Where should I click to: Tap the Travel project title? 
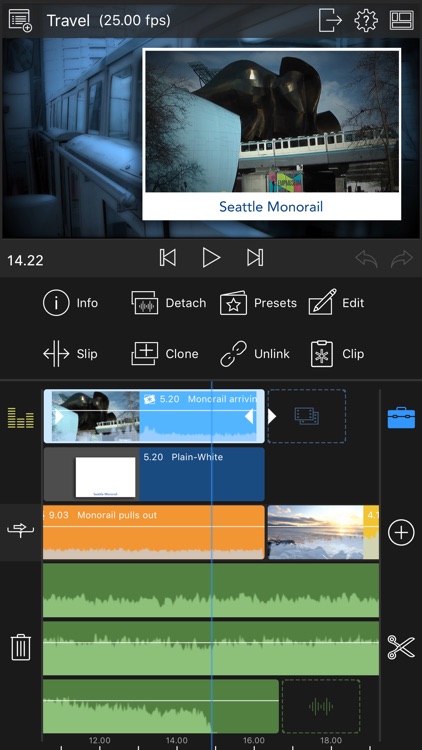pos(68,21)
